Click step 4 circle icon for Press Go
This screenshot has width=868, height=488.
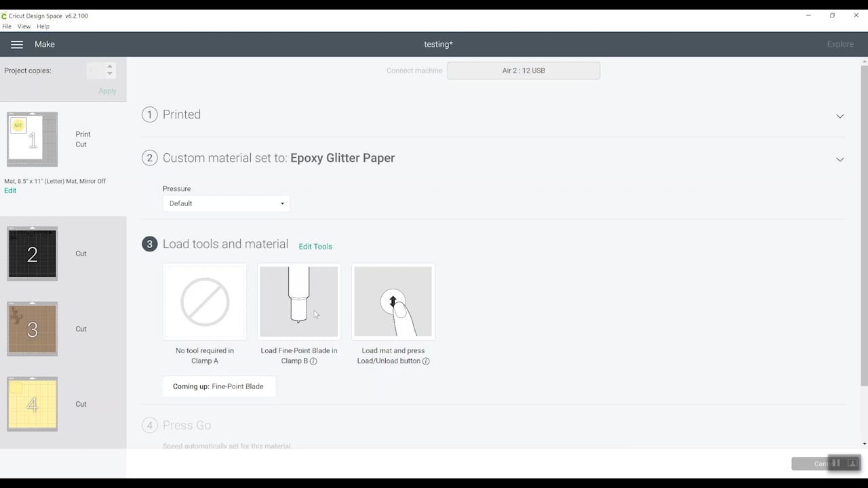coord(149,425)
